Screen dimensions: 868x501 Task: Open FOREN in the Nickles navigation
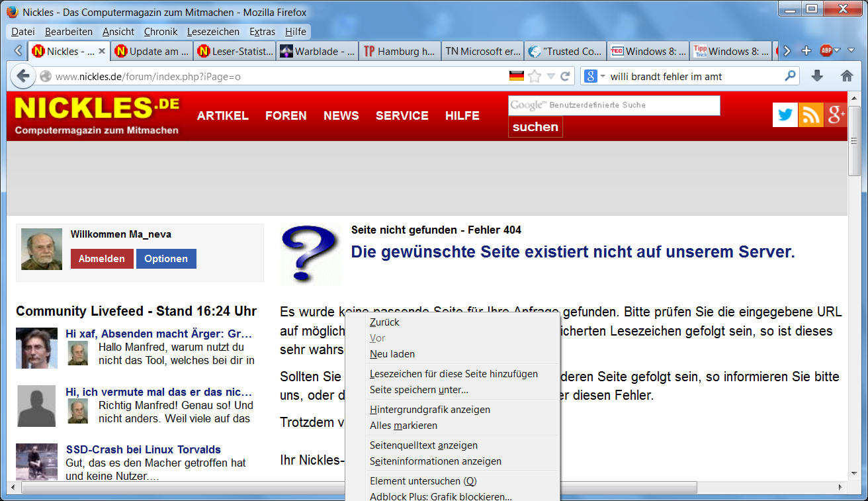click(x=286, y=115)
